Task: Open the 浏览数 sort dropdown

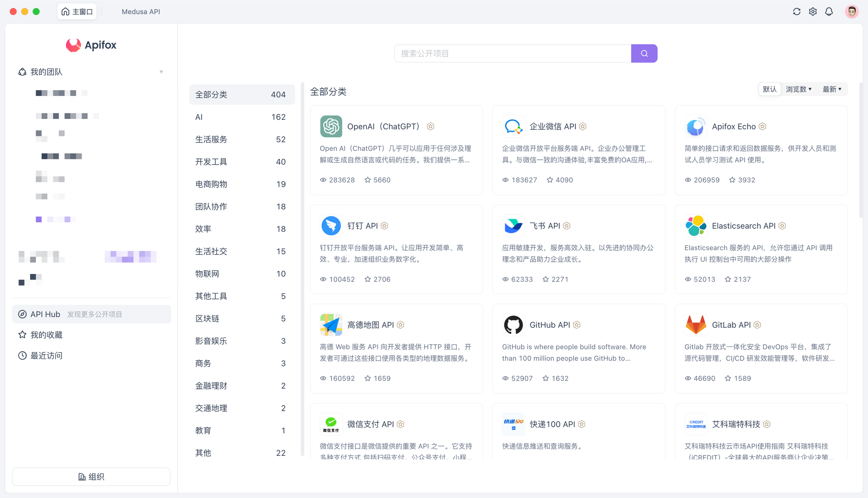Action: (x=799, y=89)
